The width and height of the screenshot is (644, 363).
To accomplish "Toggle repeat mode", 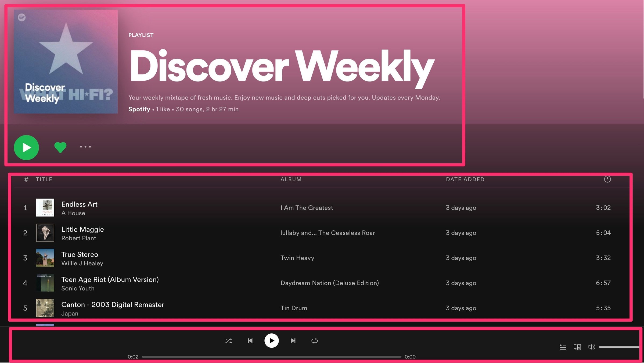I will (315, 341).
